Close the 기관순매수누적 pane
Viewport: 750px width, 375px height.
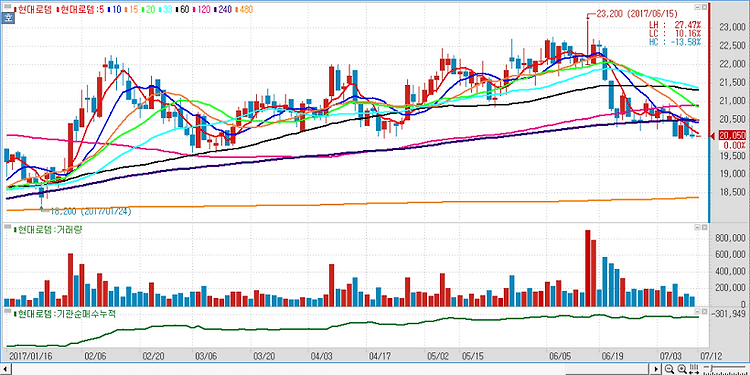[x=704, y=310]
